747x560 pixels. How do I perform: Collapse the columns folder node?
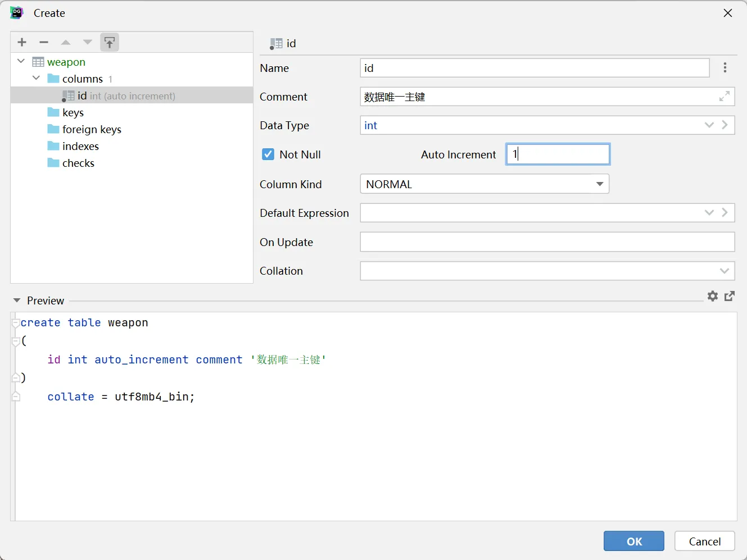click(37, 78)
